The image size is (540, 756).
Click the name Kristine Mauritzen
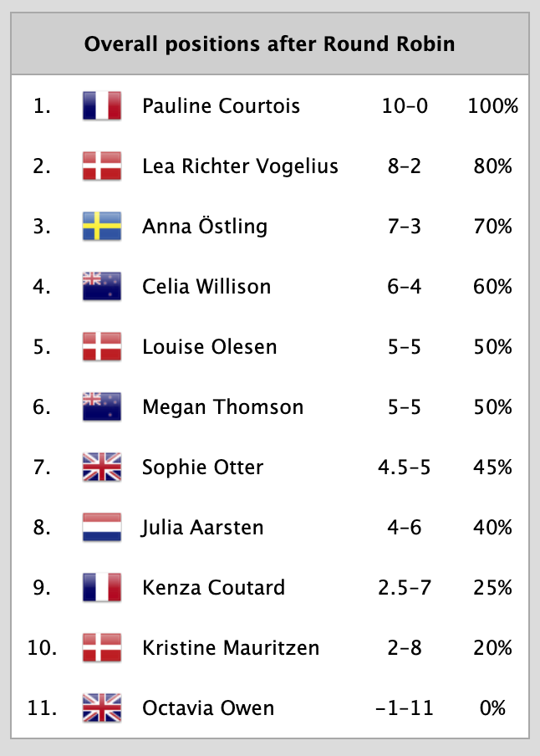tap(232, 648)
